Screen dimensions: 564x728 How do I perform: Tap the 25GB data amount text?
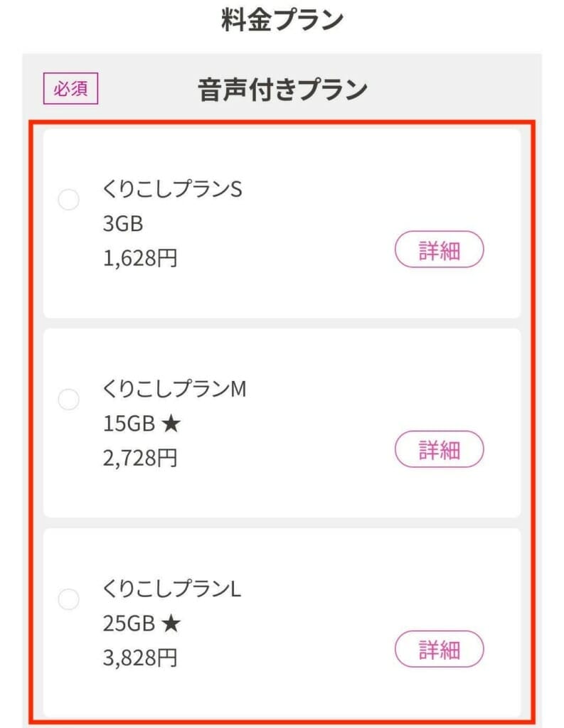129,624
